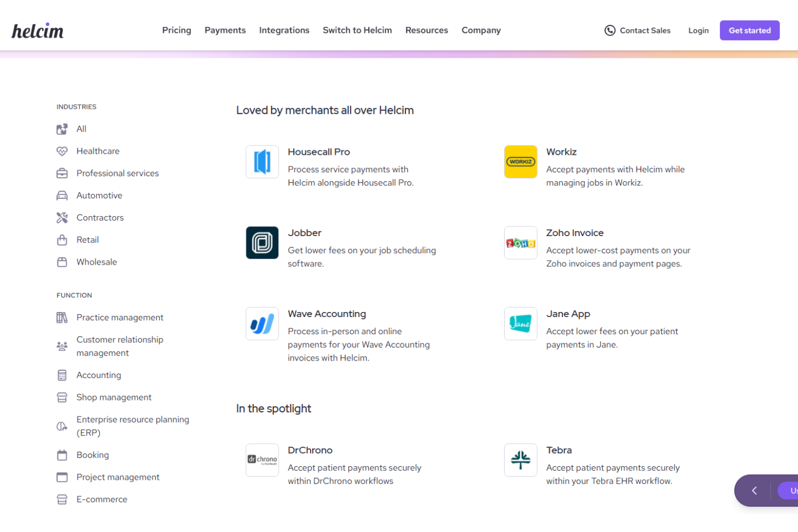Click the Get started button
Screen dimensions: 798x532
point(749,30)
